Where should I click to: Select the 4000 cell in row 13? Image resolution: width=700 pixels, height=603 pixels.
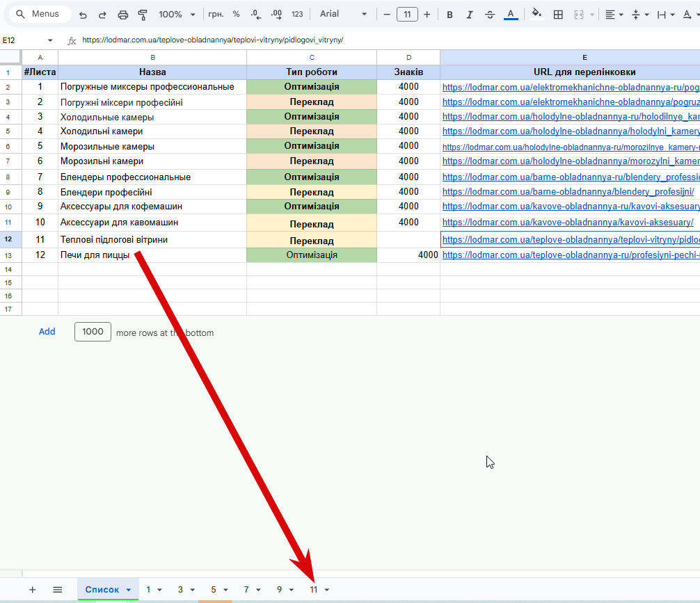408,255
